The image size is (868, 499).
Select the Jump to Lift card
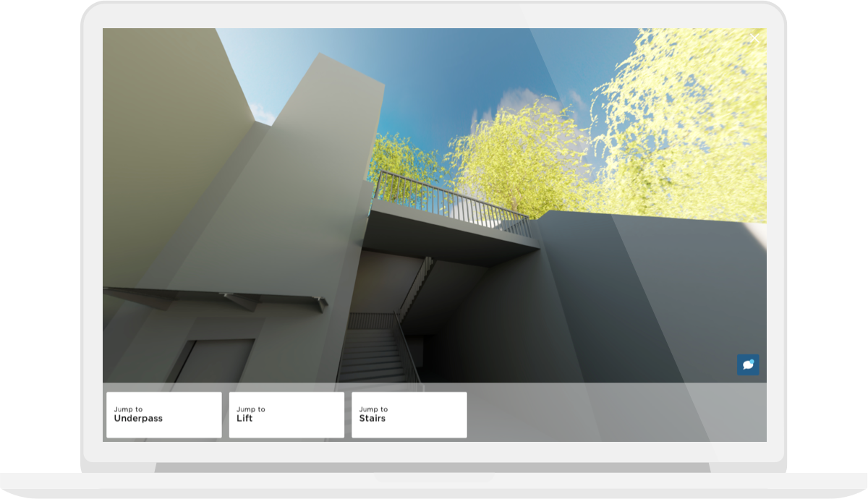[286, 414]
